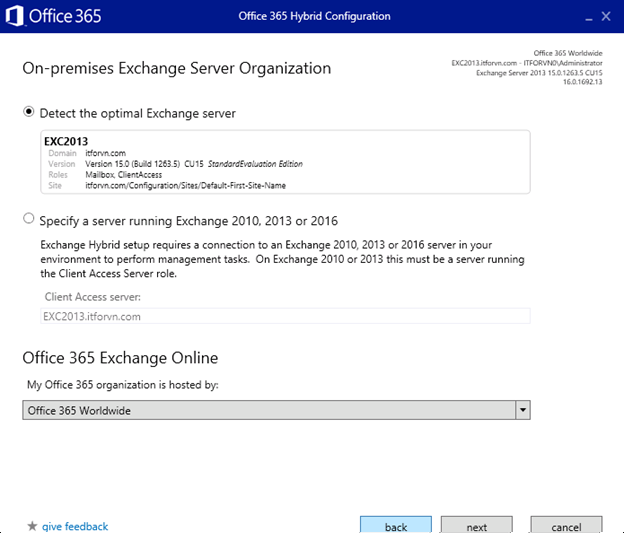This screenshot has height=533, width=631.
Task: Select Detect the optimal Exchange server radio
Action: (29, 113)
